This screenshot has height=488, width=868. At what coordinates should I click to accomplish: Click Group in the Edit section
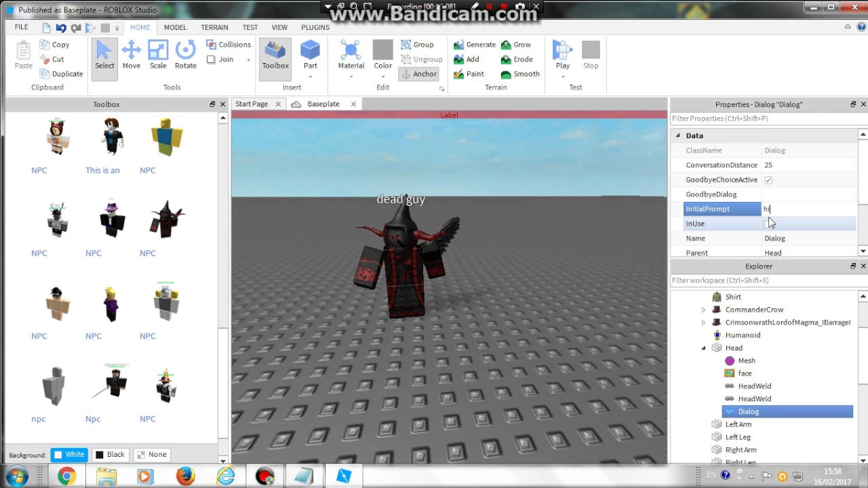(418, 45)
